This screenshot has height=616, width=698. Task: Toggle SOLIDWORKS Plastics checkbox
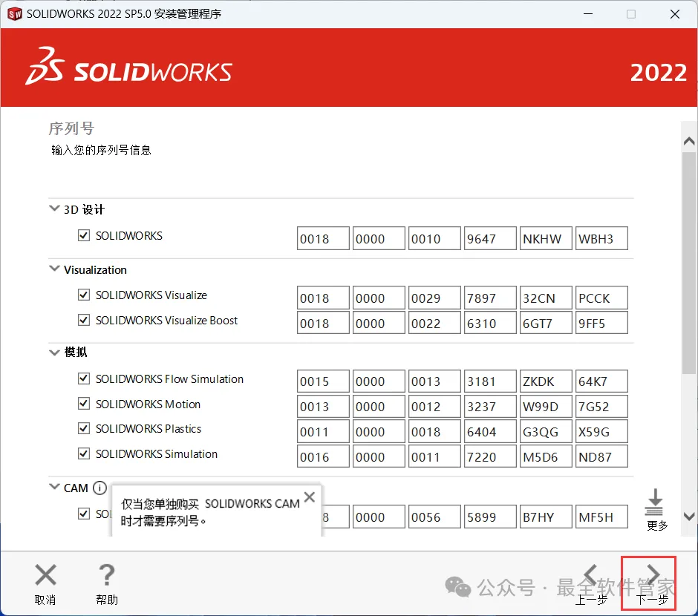click(x=84, y=428)
